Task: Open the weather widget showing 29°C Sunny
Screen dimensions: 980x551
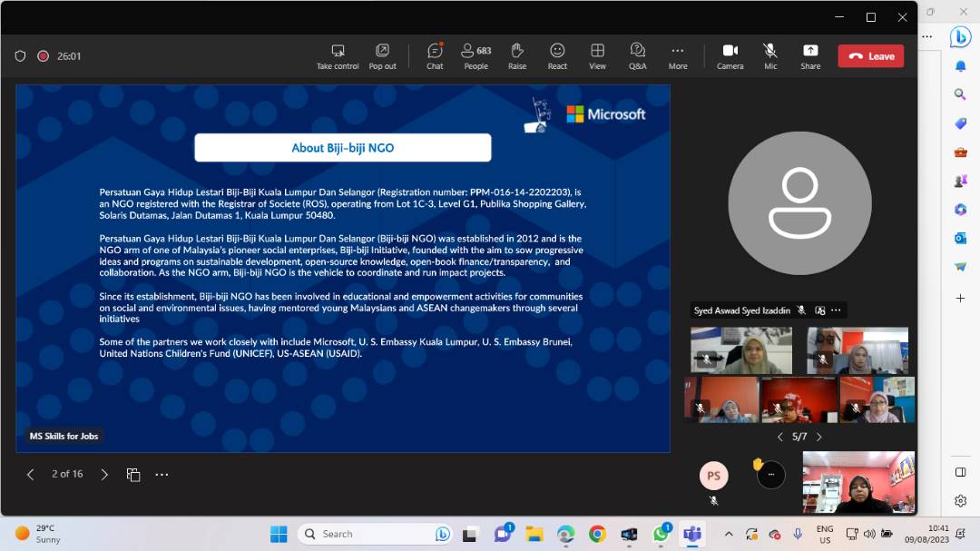Action: click(39, 534)
